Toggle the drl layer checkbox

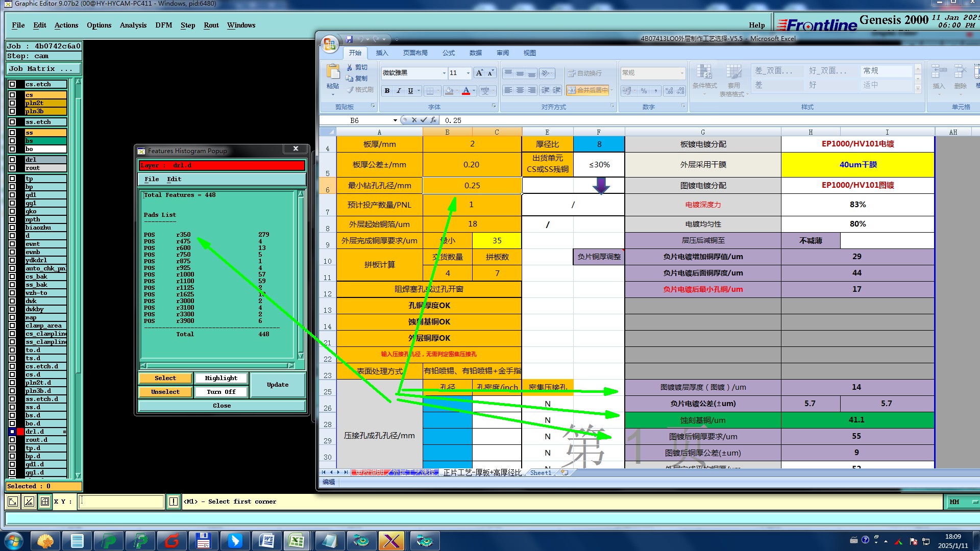(12, 160)
